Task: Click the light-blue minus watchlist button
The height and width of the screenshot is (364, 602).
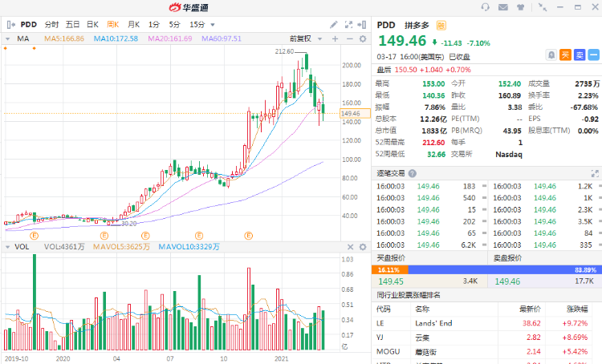Action: pos(593,55)
